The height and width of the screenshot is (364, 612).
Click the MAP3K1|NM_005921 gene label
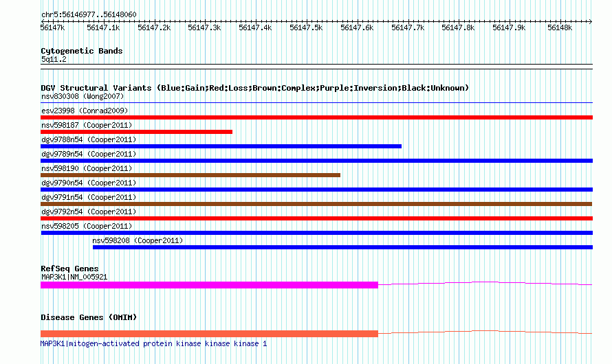click(74, 277)
